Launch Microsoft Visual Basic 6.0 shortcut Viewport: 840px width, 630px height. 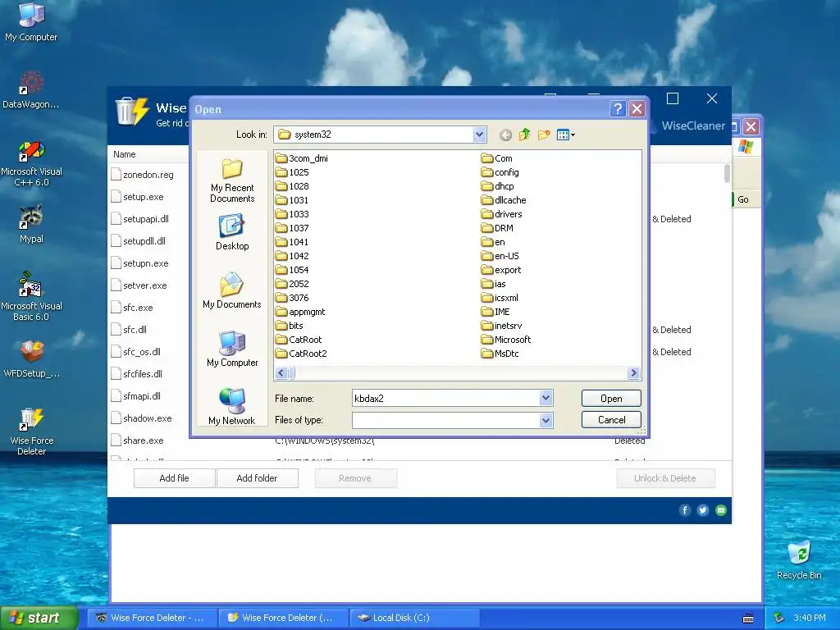coord(31,297)
